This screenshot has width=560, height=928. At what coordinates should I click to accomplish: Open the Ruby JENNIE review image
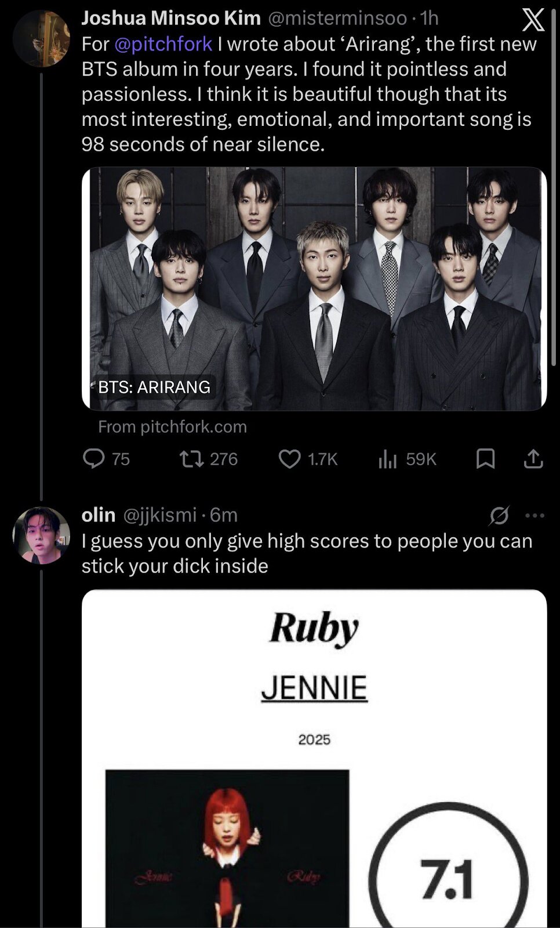(314, 759)
